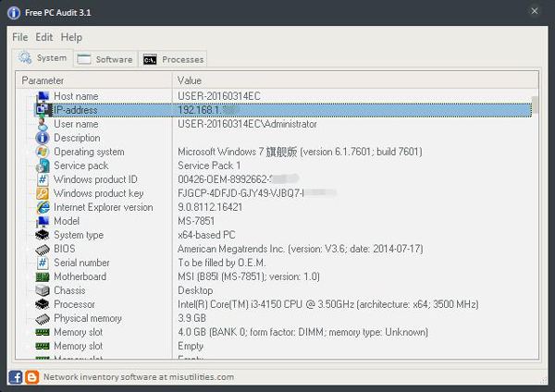
Task: Click the Internet Explorer version icon
Action: point(43,207)
